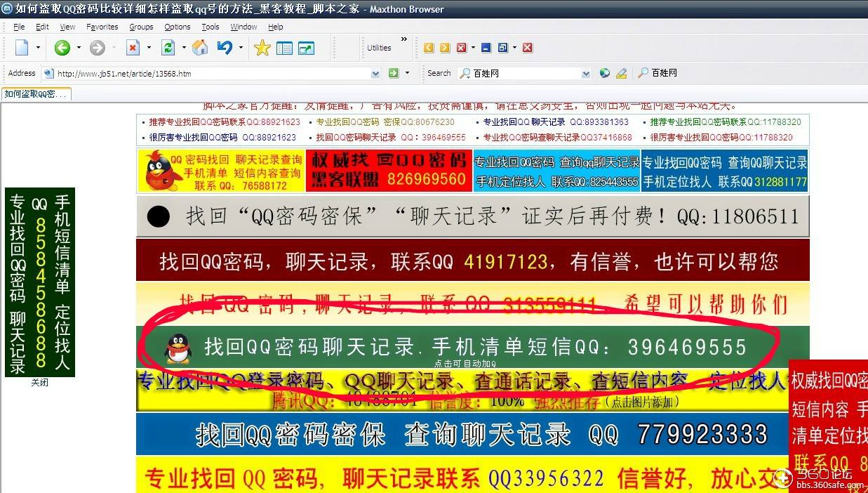Screen dimensions: 868x493
Task: Refresh the page with the green arrows icon
Action: (168, 48)
